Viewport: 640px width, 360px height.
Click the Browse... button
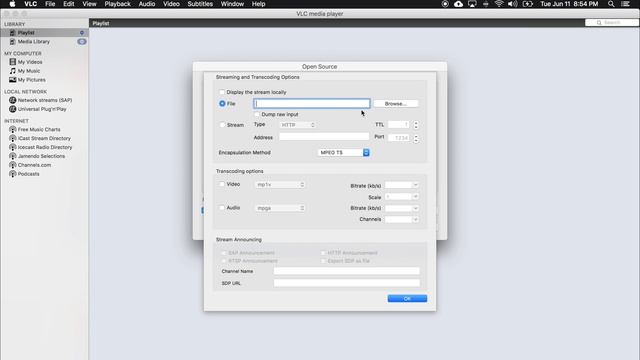[396, 104]
